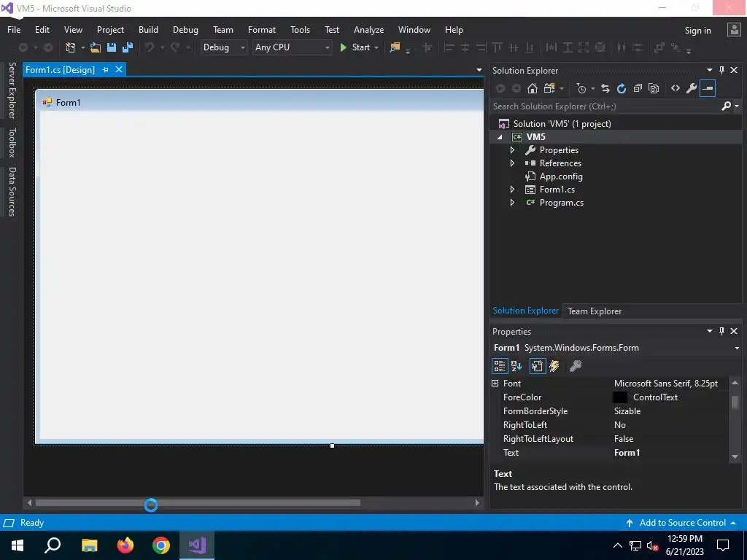The image size is (747, 560).
Task: Toggle Categorized view in Properties panel
Action: point(499,366)
